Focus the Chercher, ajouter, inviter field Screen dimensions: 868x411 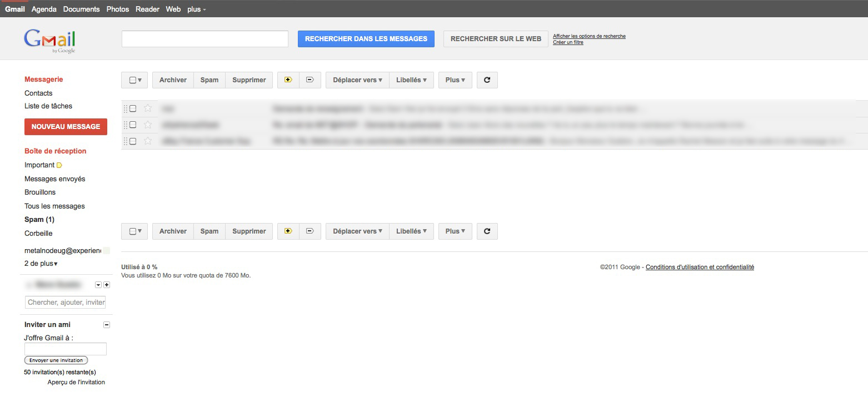click(x=65, y=303)
